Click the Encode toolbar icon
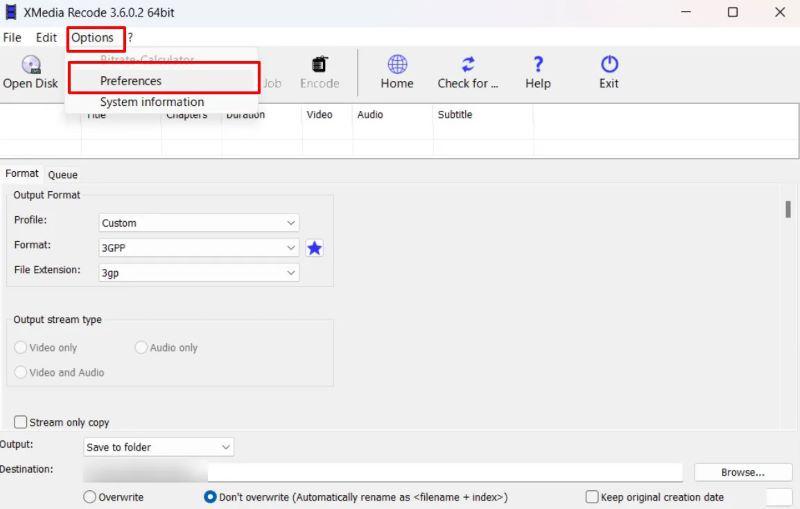The image size is (800, 509). pos(320,65)
